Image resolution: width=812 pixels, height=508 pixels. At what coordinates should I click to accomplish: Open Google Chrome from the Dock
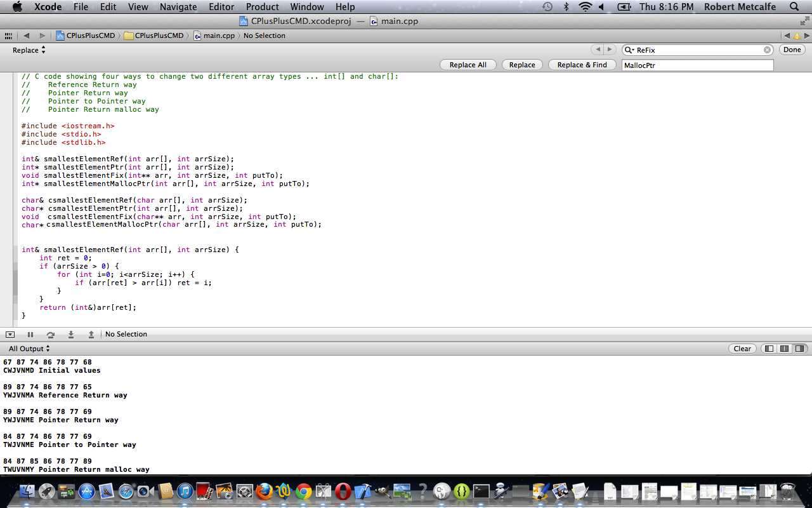304,491
